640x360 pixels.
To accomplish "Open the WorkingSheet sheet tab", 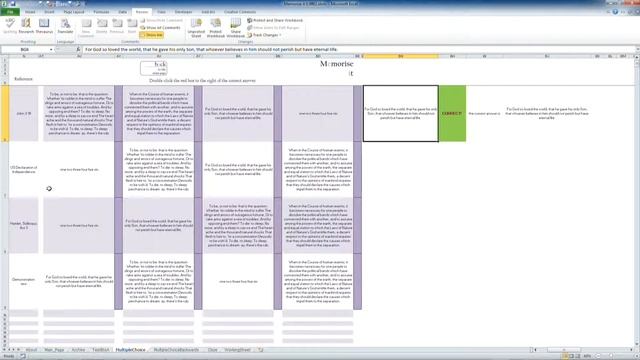I will 238,350.
